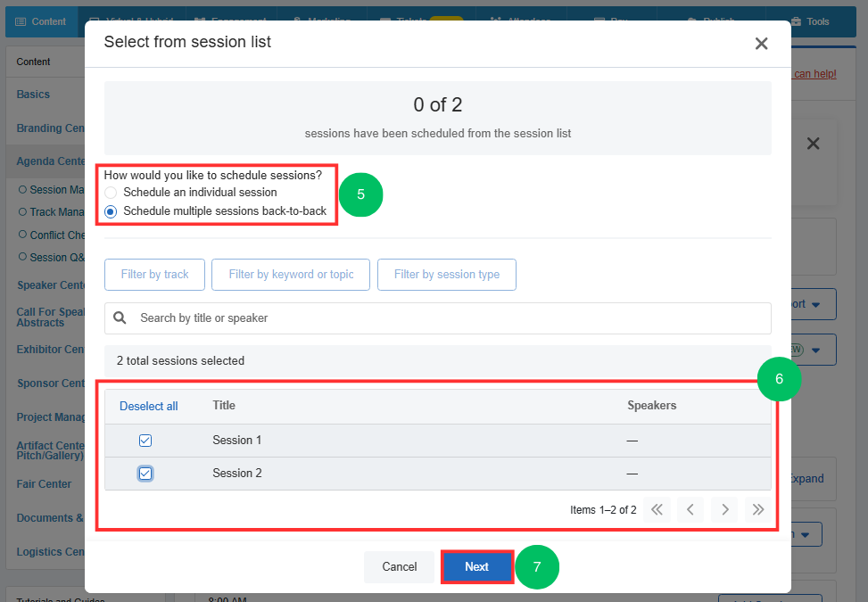Jump to last page of sessions

coord(758,509)
